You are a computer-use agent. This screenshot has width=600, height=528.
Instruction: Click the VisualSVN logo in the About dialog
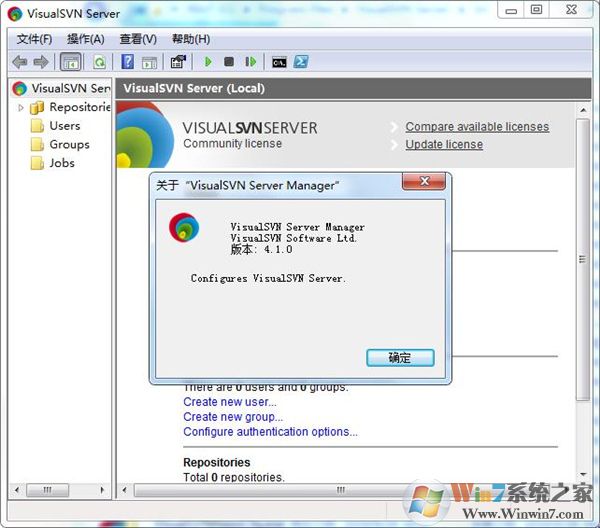point(184,228)
